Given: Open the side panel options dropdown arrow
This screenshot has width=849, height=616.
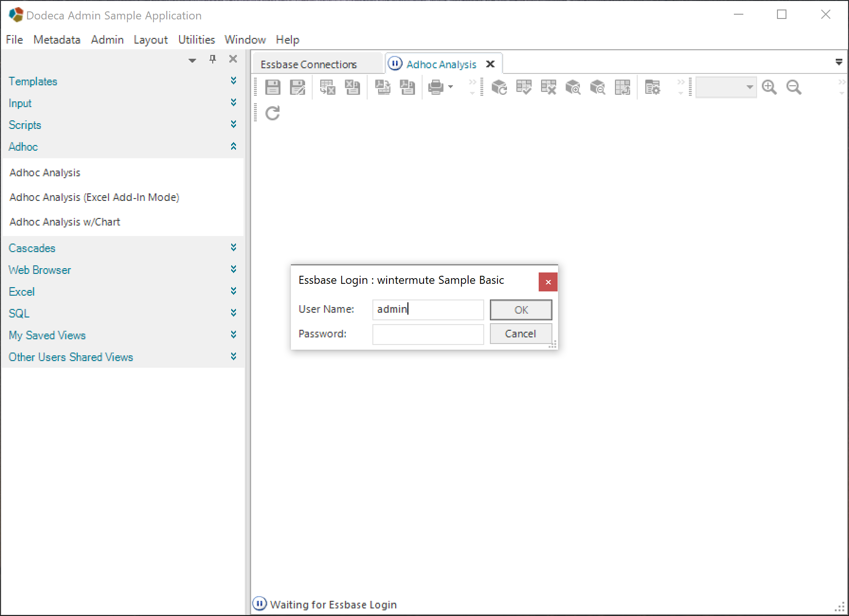Looking at the screenshot, I should (x=192, y=60).
